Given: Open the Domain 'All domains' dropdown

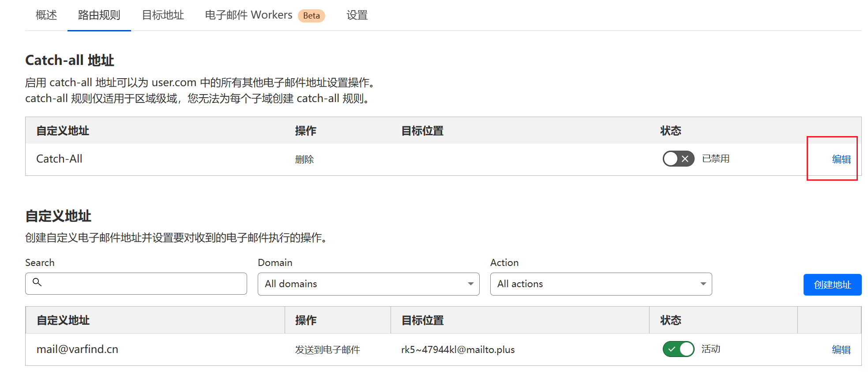Looking at the screenshot, I should tap(368, 284).
